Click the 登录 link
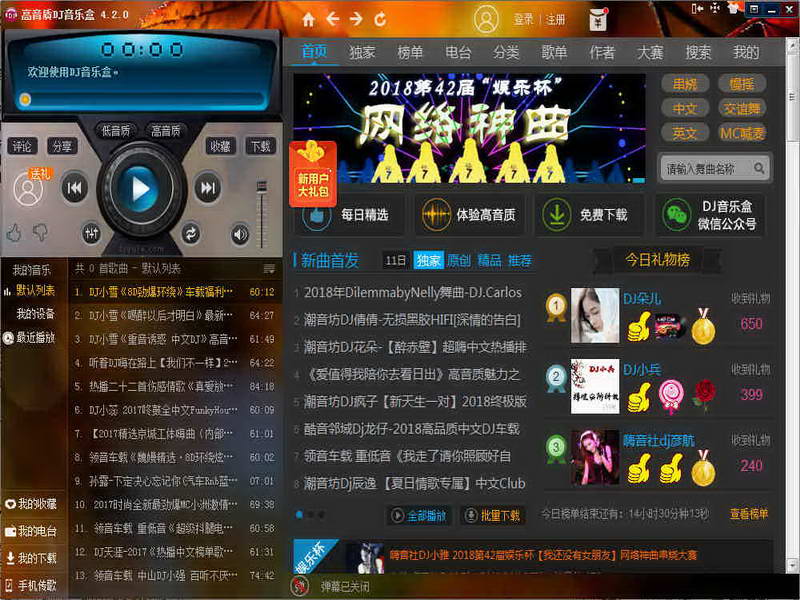This screenshot has width=800, height=600. 523,19
